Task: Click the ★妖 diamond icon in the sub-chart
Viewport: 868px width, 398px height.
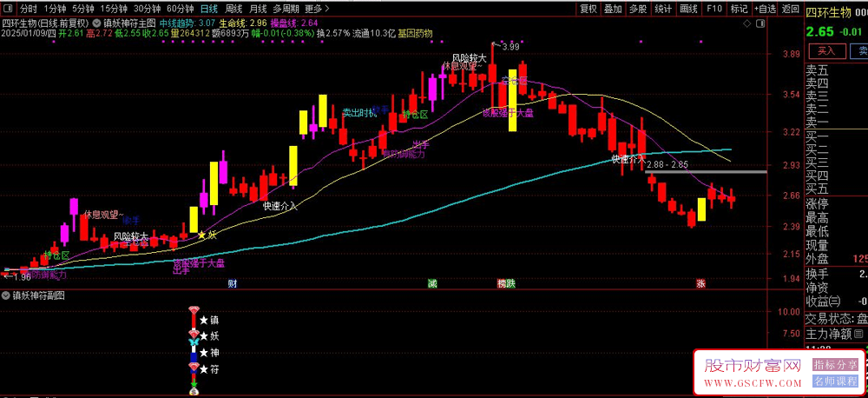Action: (x=194, y=334)
